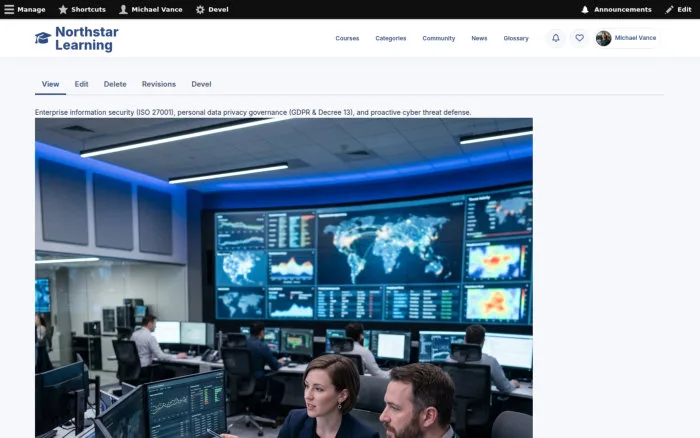The width and height of the screenshot is (700, 438).
Task: Open Announcements label in the admin toolbar
Action: (622, 9)
